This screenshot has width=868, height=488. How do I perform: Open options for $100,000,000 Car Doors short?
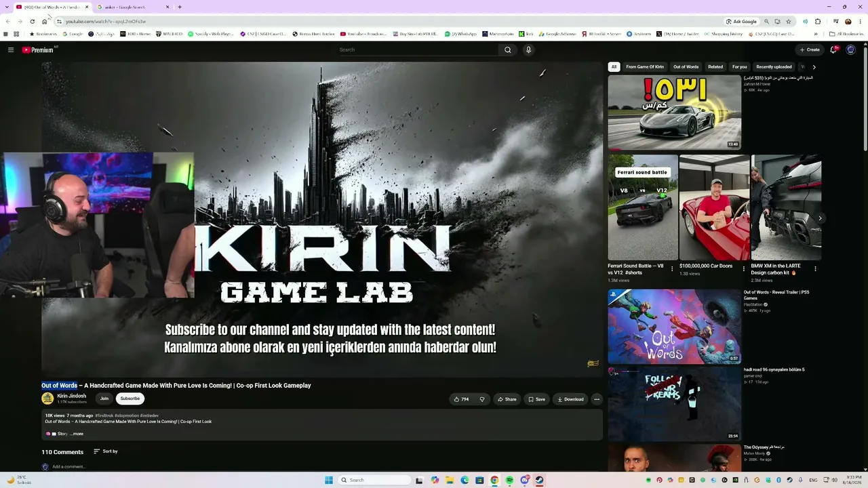click(744, 268)
